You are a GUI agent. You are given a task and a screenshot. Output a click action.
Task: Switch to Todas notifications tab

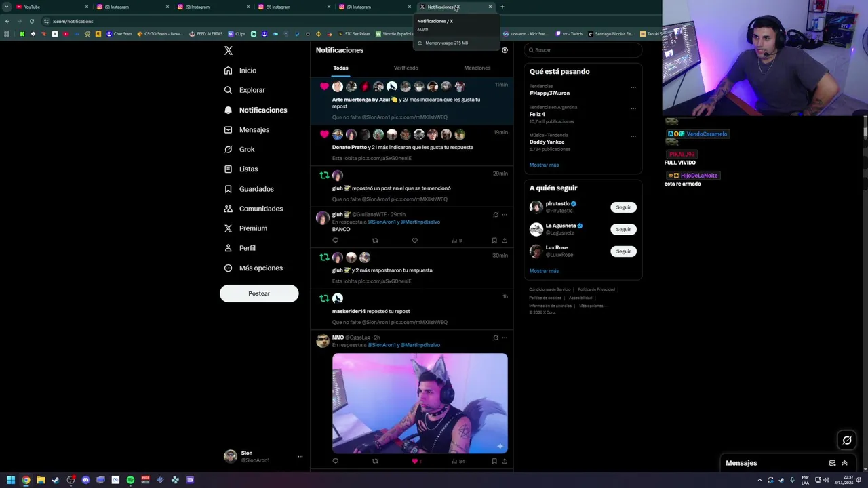point(340,68)
